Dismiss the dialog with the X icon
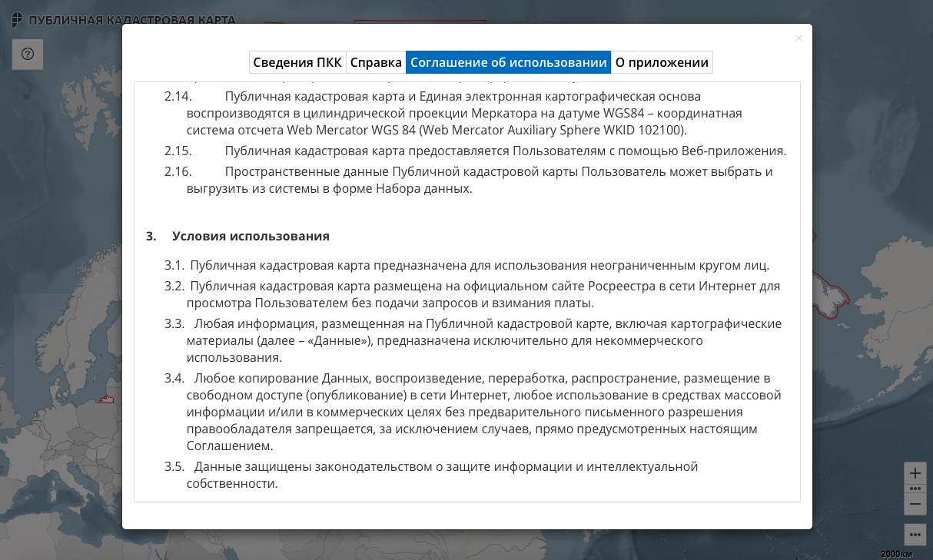The width and height of the screenshot is (933, 560). tap(799, 38)
